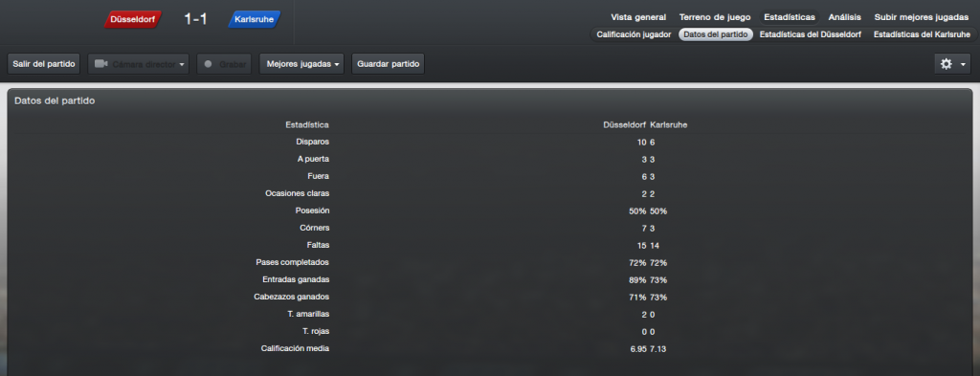Show Calificación jugador sub-tab
Viewport: 980px width, 376px height.
coord(634,35)
